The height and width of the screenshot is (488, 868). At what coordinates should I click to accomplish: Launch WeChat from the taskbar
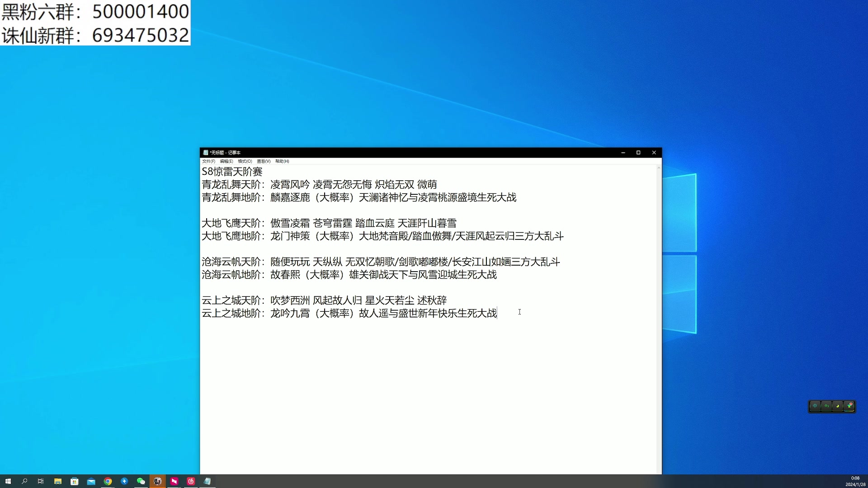pos(141,481)
